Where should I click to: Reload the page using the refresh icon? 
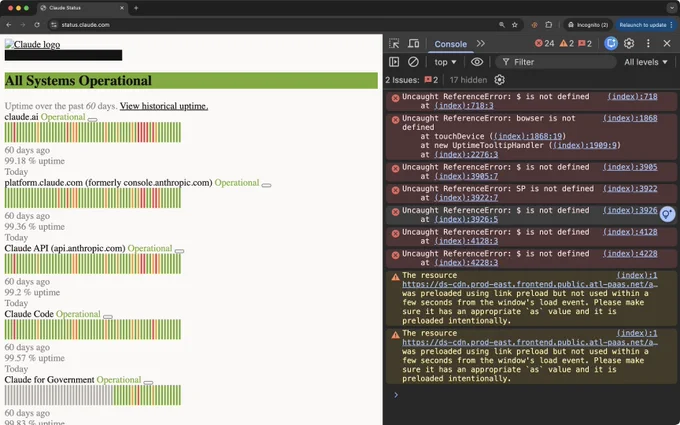(37, 25)
